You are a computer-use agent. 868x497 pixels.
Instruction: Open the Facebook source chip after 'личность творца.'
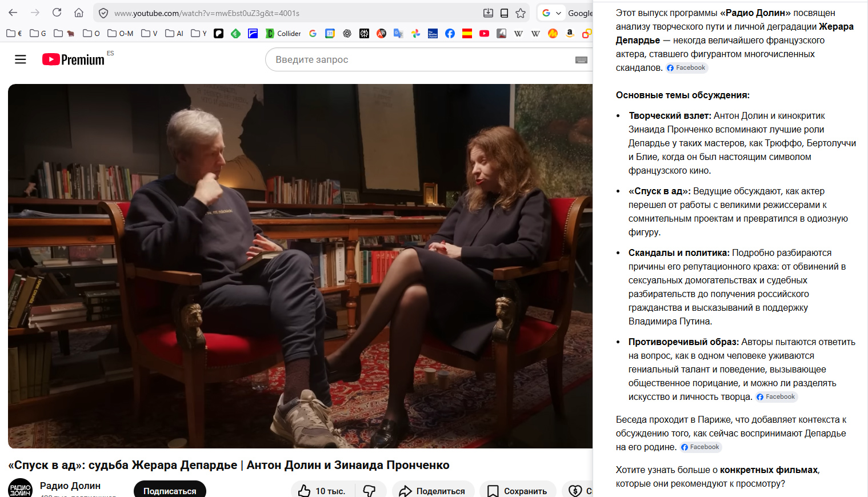(x=776, y=396)
